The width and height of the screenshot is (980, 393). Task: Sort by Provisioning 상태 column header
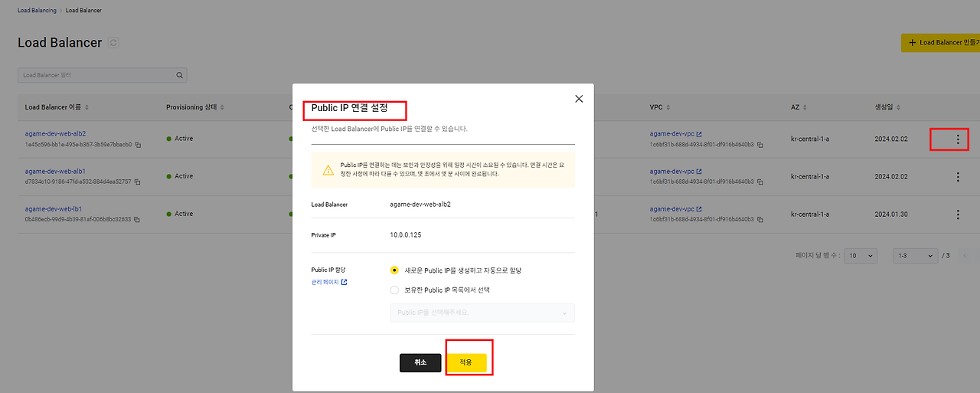195,107
